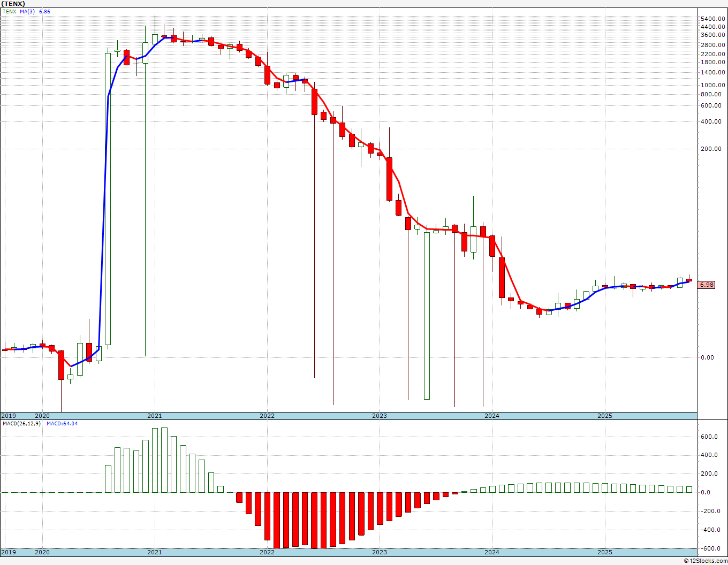
Task: Select the MACD:64.04 value readout
Action: (x=62, y=424)
